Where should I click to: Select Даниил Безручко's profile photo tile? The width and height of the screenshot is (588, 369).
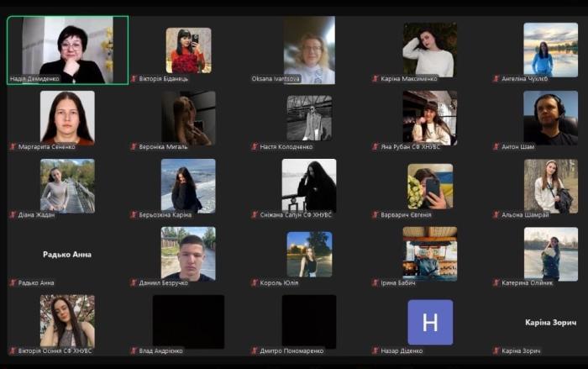click(x=188, y=254)
